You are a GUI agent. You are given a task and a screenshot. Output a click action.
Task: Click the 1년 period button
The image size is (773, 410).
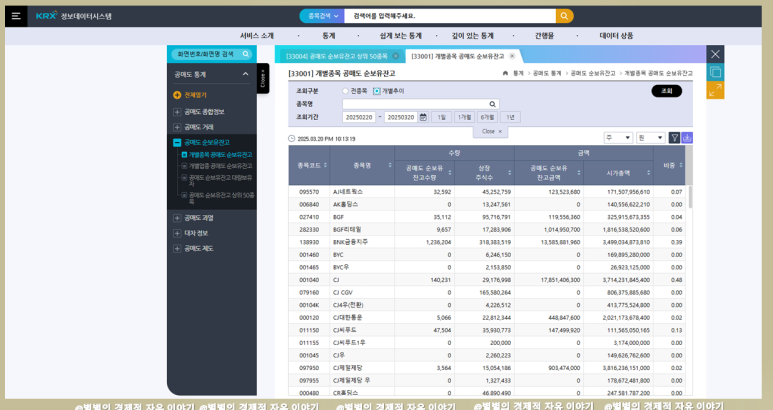point(510,117)
